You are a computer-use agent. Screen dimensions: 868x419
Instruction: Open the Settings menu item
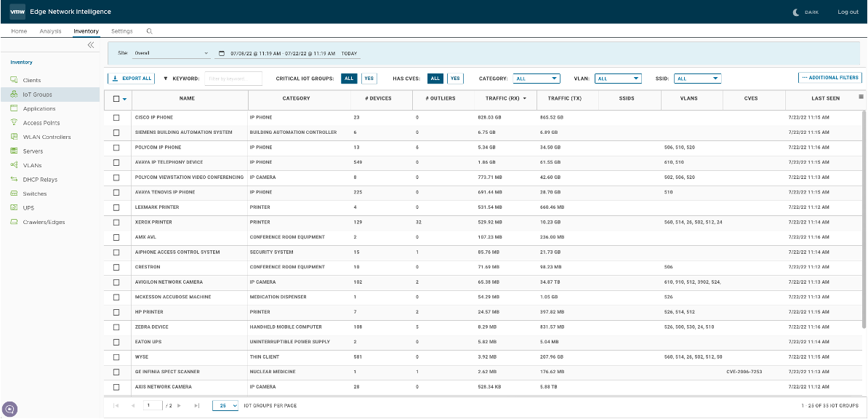click(121, 31)
